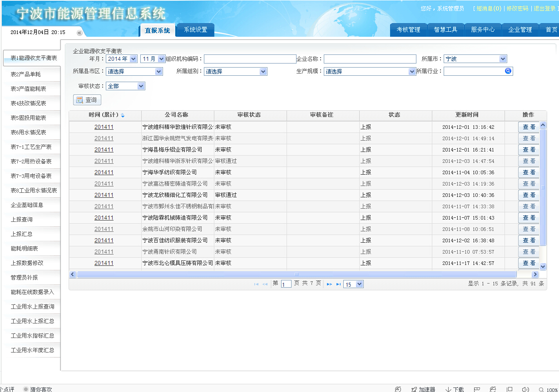Expand the 所属组别 dropdown

[x=236, y=71]
